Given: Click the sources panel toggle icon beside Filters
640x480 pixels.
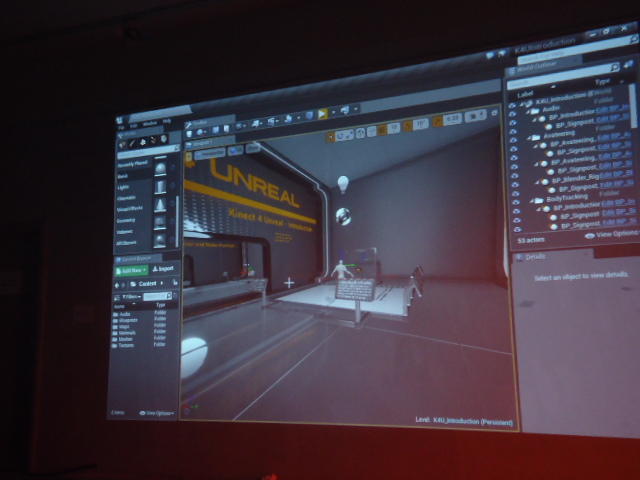Looking at the screenshot, I should point(117,298).
